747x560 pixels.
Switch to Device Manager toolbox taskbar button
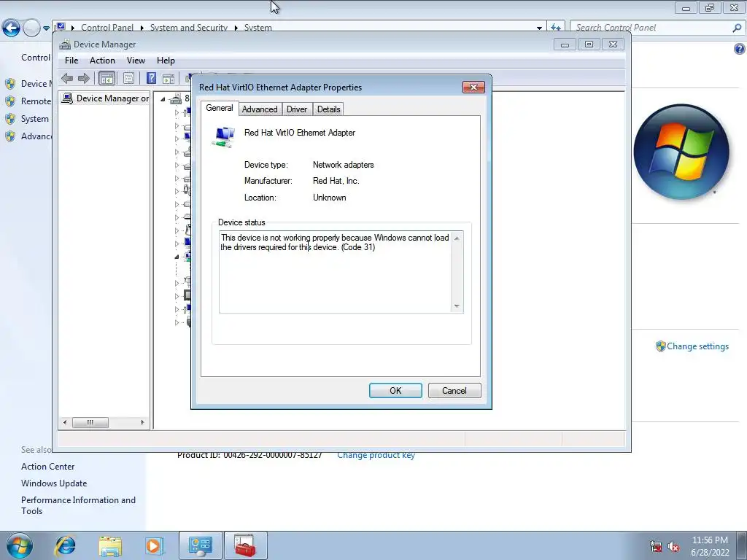pos(245,545)
